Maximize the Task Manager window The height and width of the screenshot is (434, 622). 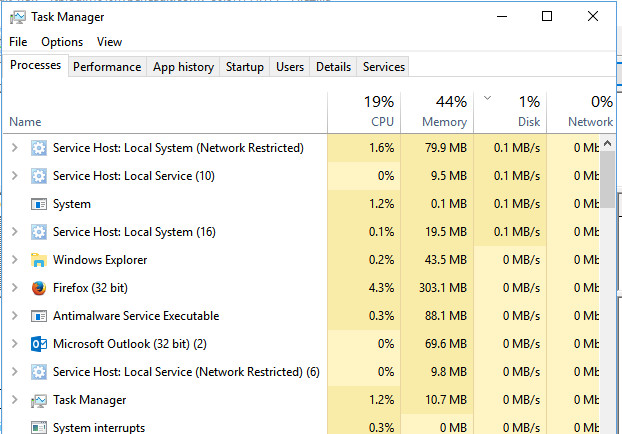coord(547,16)
